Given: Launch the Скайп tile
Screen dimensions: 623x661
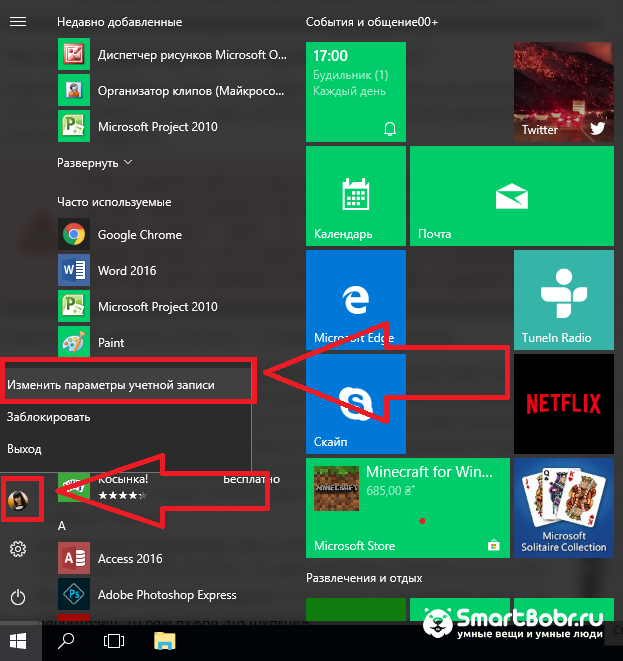Looking at the screenshot, I should click(356, 404).
